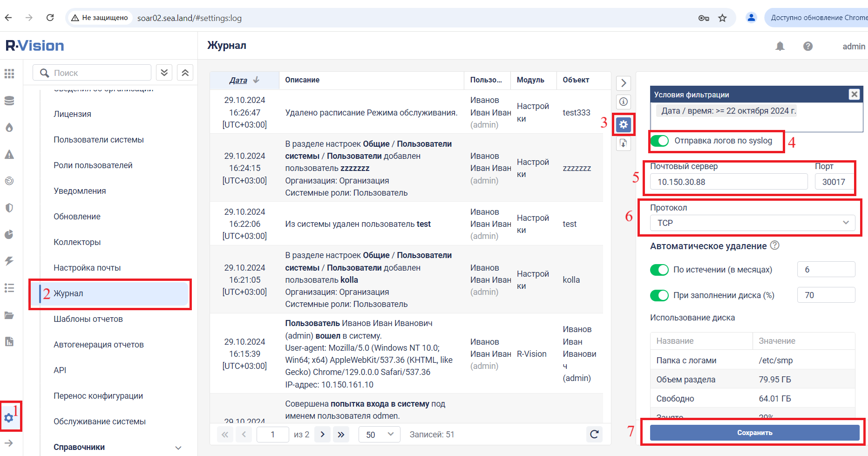Go to next page of journal
Viewport: 868px width, 456px height.
[x=323, y=434]
